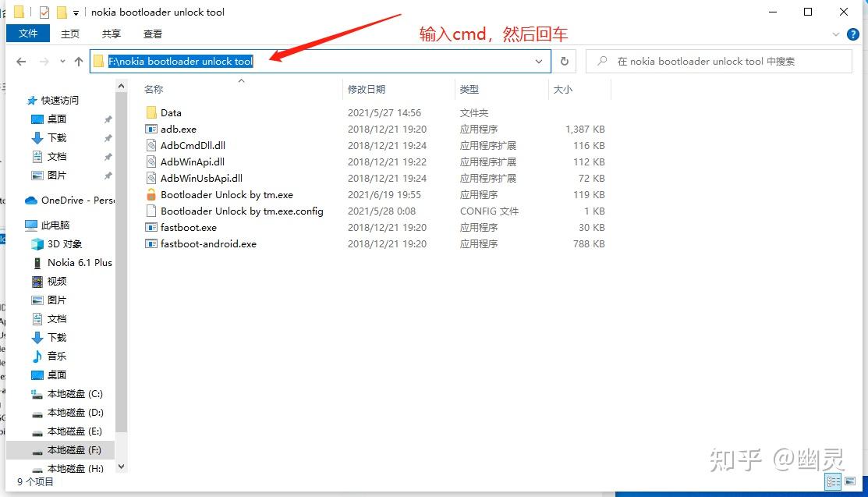Image resolution: width=868 pixels, height=497 pixels.
Task: Click the 2021/6/19 19:55 date cell
Action: point(384,194)
